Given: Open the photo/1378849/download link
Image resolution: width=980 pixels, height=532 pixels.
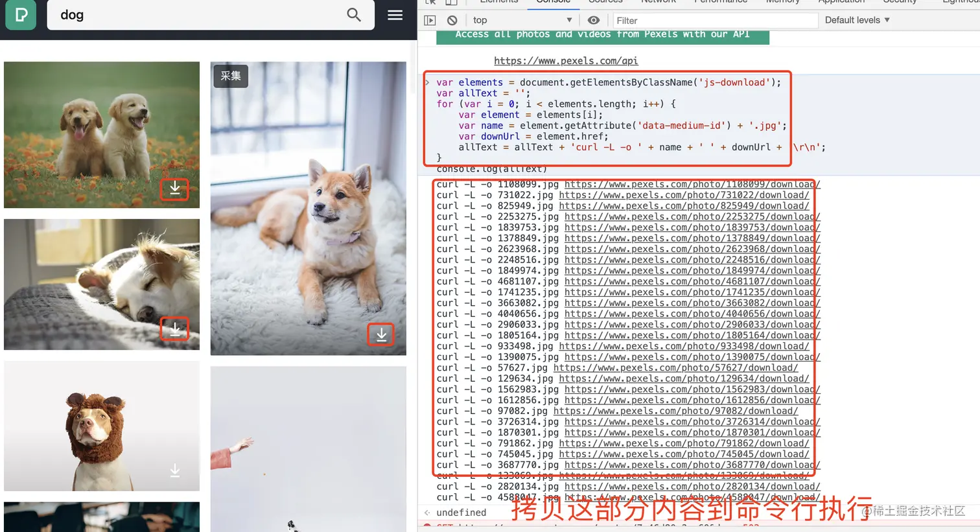Looking at the screenshot, I should pyautogui.click(x=692, y=238).
